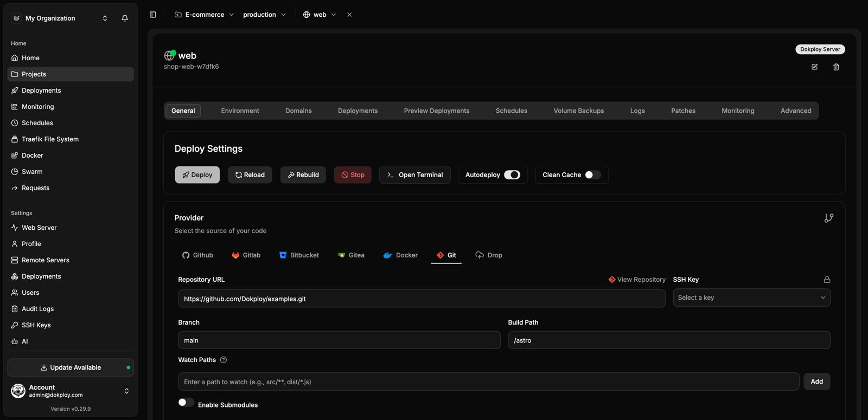Click the delete trash icon for web
Viewport: 868px width, 420px height.
click(x=836, y=67)
